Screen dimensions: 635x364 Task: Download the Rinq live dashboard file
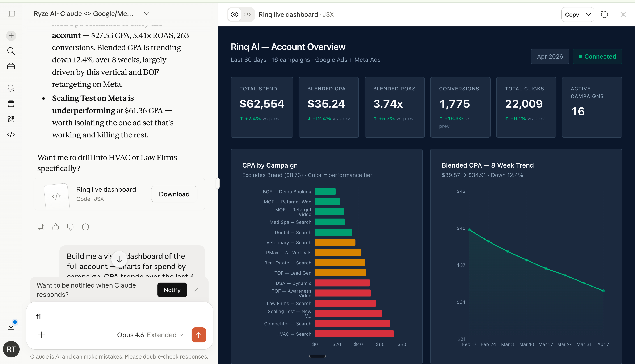pos(174,194)
